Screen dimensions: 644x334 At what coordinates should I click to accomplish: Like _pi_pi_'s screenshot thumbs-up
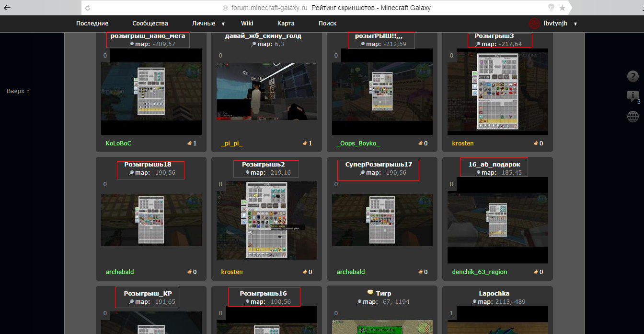click(x=305, y=143)
